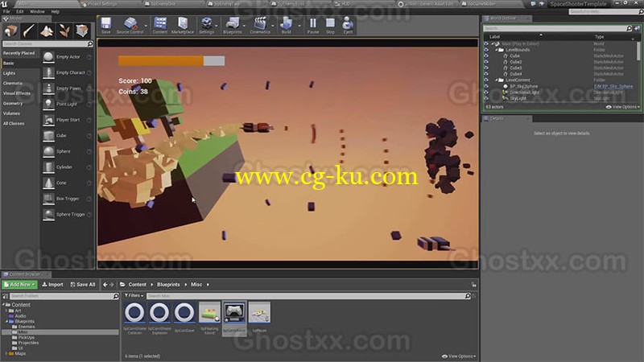Select the Visual Effects category tab
644x362 pixels.
pos(16,93)
